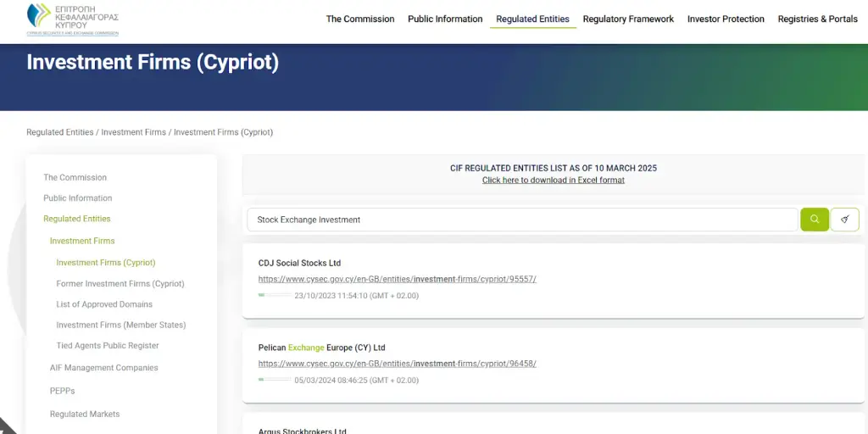Viewport: 868px width, 434px height.
Task: Select Investment Firms (Cypriot) sidebar item
Action: (106, 263)
